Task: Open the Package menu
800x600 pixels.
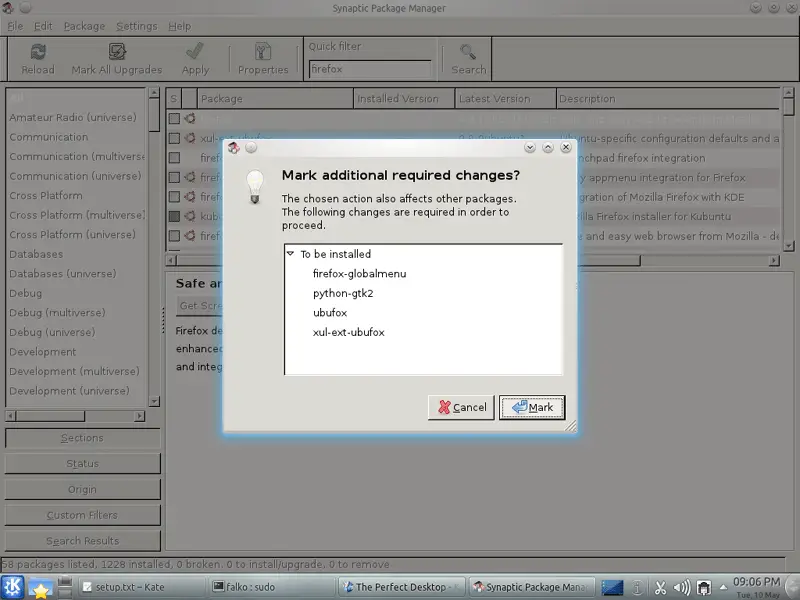Action: (x=84, y=26)
